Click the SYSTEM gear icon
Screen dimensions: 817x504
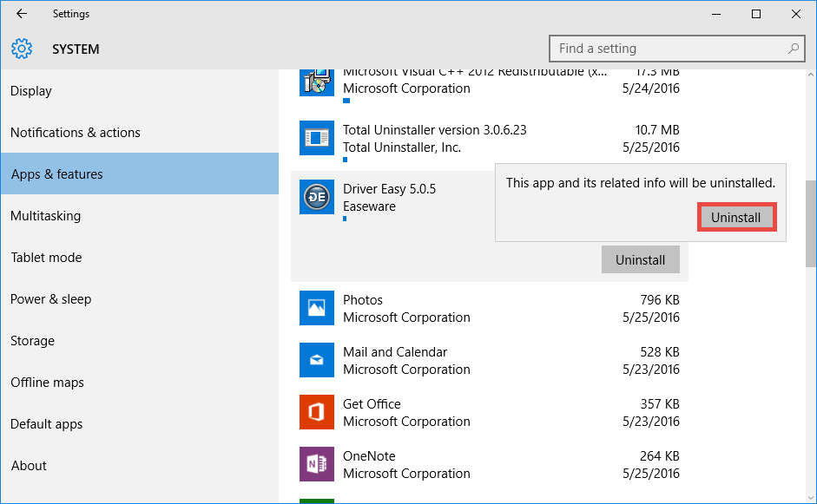pos(22,49)
